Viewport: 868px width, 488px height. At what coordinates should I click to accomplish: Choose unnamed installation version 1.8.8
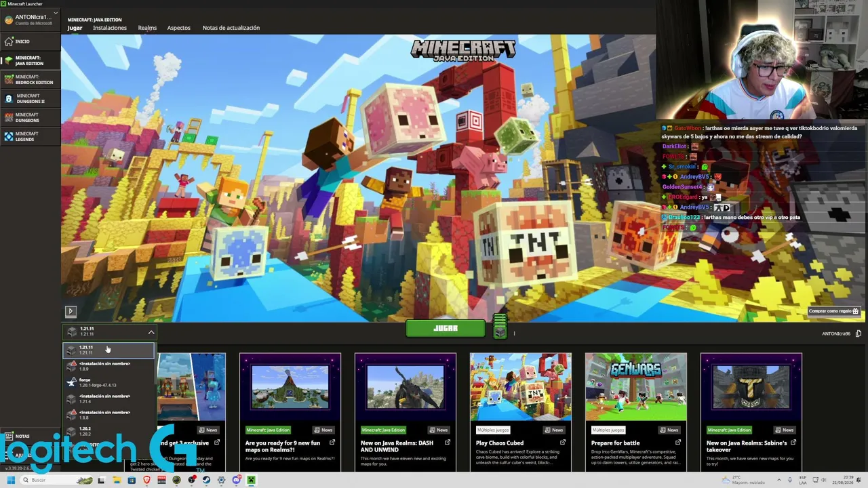click(108, 415)
